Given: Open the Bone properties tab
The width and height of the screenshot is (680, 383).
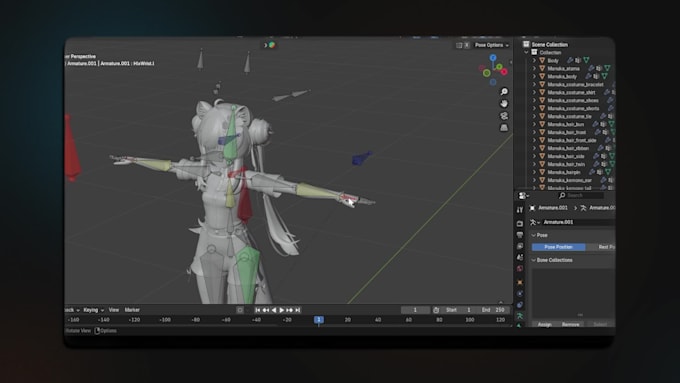Looking at the screenshot, I should click(520, 325).
